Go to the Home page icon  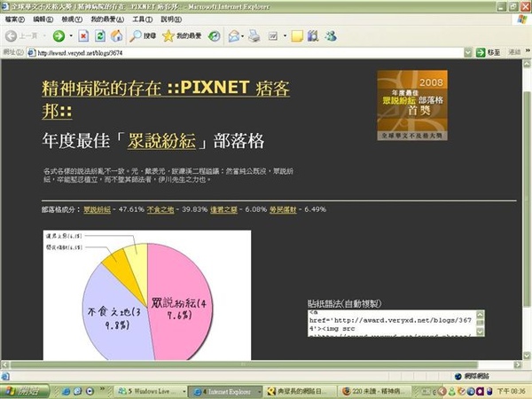pos(117,35)
